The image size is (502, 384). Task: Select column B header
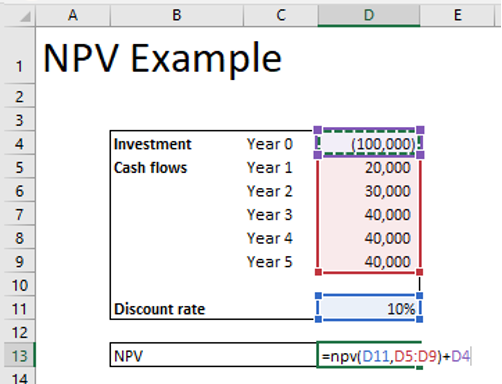(177, 15)
